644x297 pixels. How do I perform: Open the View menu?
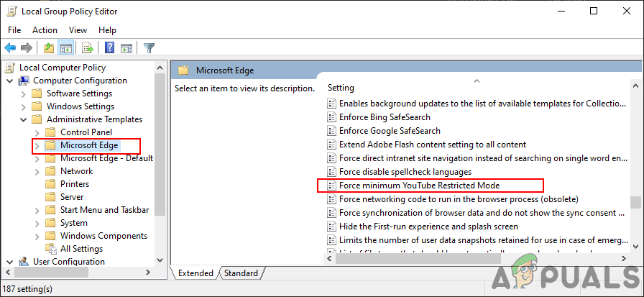pyautogui.click(x=78, y=30)
